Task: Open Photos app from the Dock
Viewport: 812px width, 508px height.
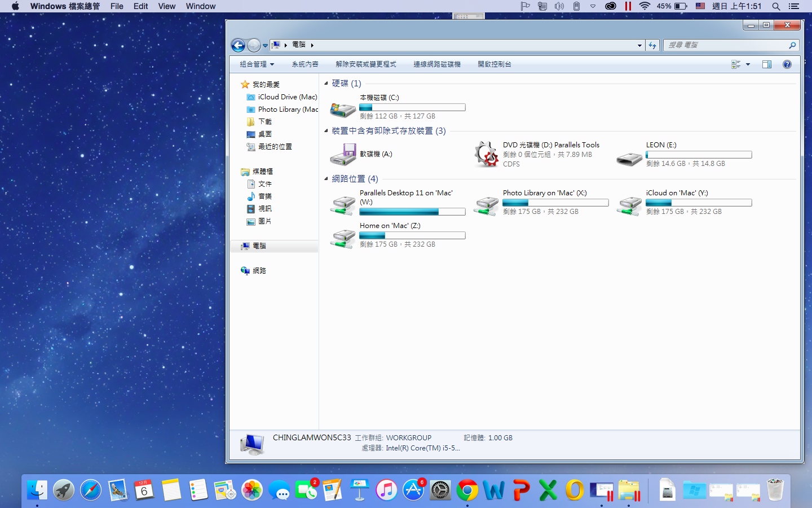Action: pyautogui.click(x=252, y=490)
